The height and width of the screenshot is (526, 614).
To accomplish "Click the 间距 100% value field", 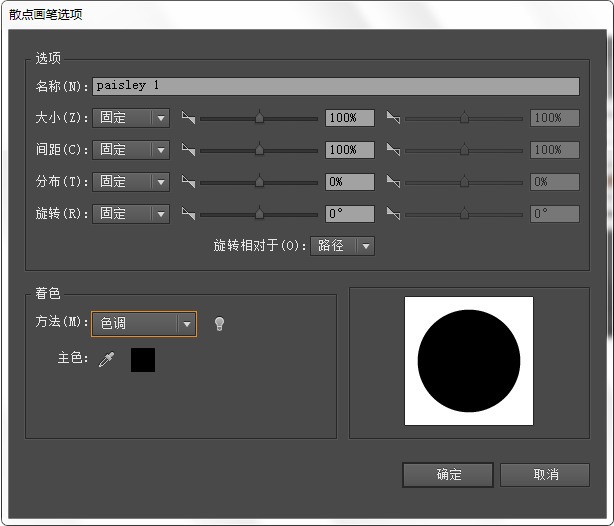I will tap(349, 150).
